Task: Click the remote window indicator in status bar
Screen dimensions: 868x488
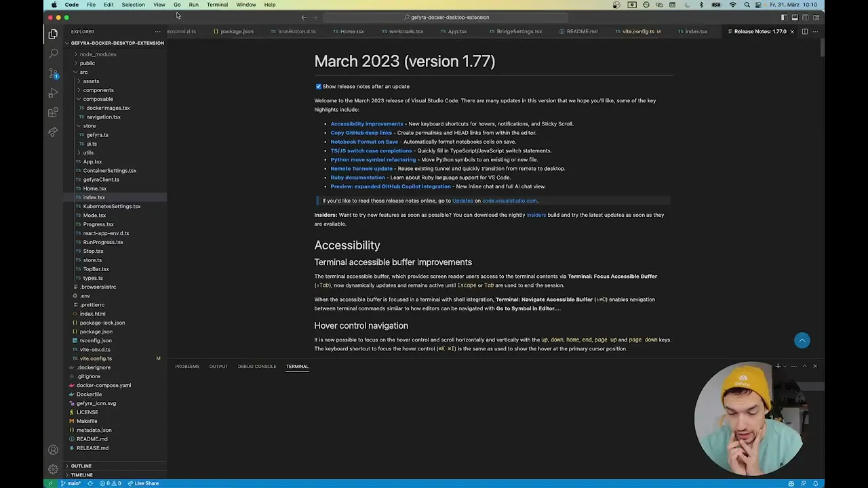Action: pos(50,483)
